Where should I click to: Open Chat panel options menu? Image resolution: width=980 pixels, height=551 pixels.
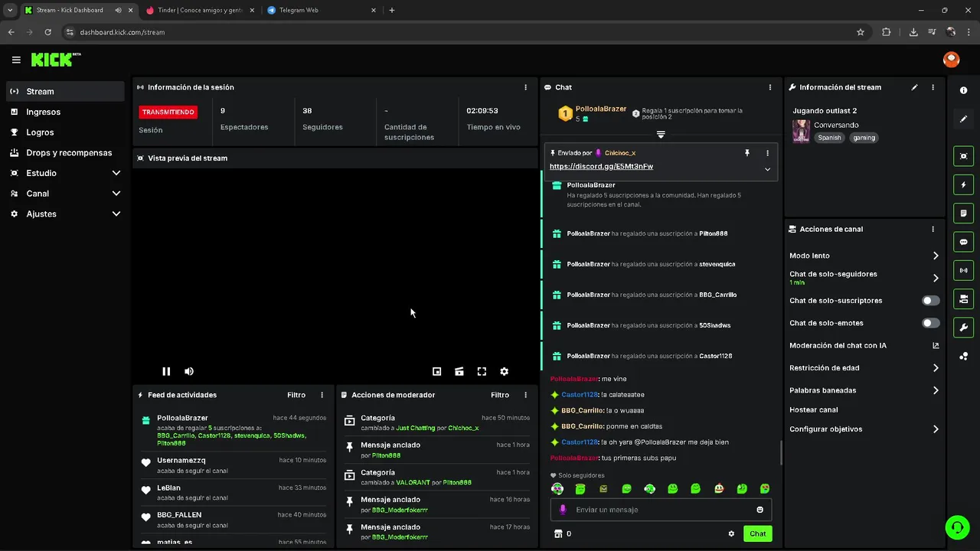(x=770, y=87)
